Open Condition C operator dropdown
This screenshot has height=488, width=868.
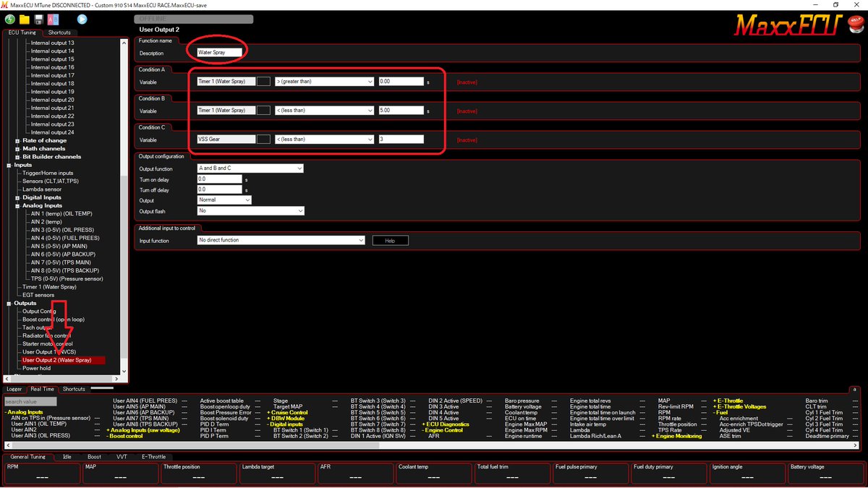point(325,140)
